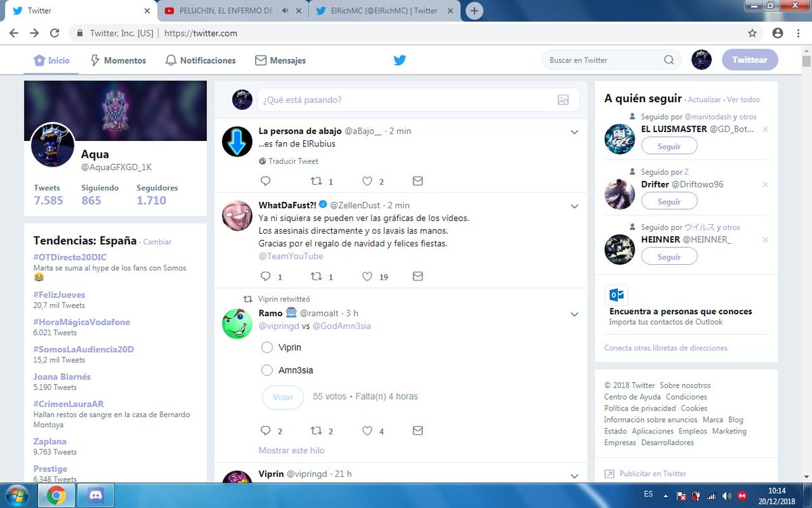812x508 pixels.
Task: Dismiss HEINNER follow suggestion
Action: click(x=765, y=240)
